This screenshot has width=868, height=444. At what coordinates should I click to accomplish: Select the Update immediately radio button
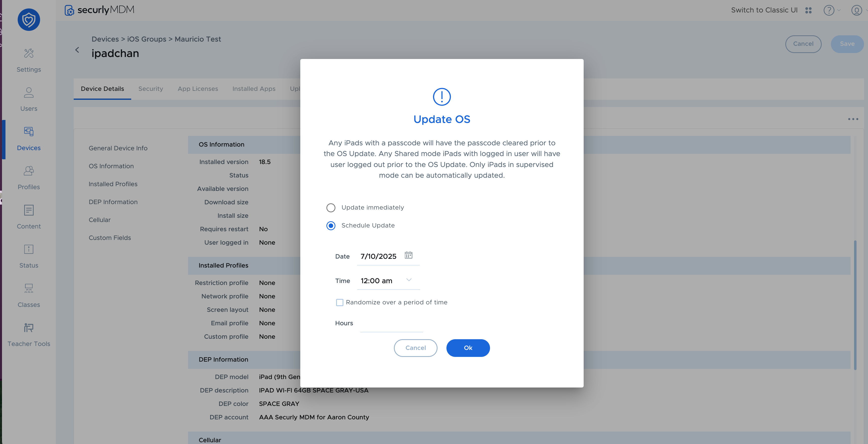click(x=331, y=208)
